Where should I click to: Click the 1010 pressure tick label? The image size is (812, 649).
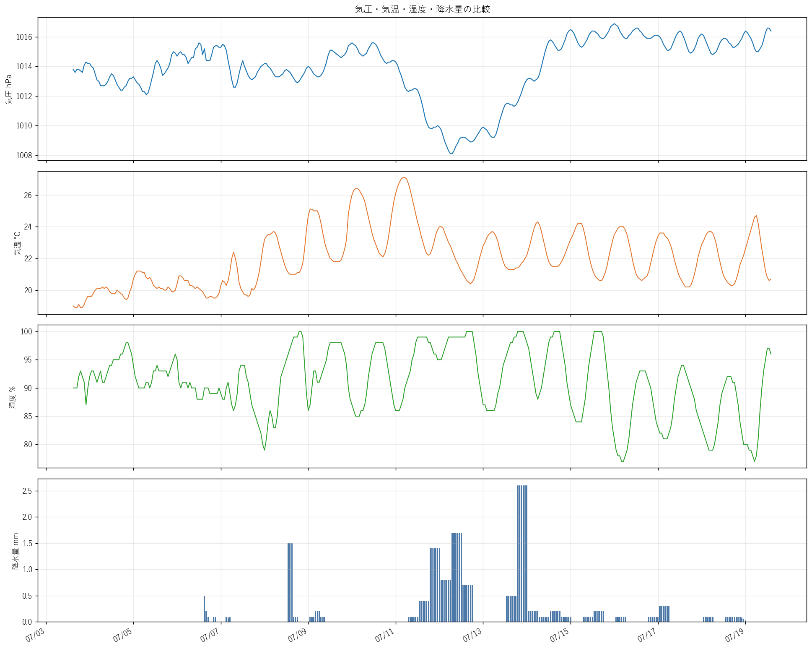(x=24, y=126)
